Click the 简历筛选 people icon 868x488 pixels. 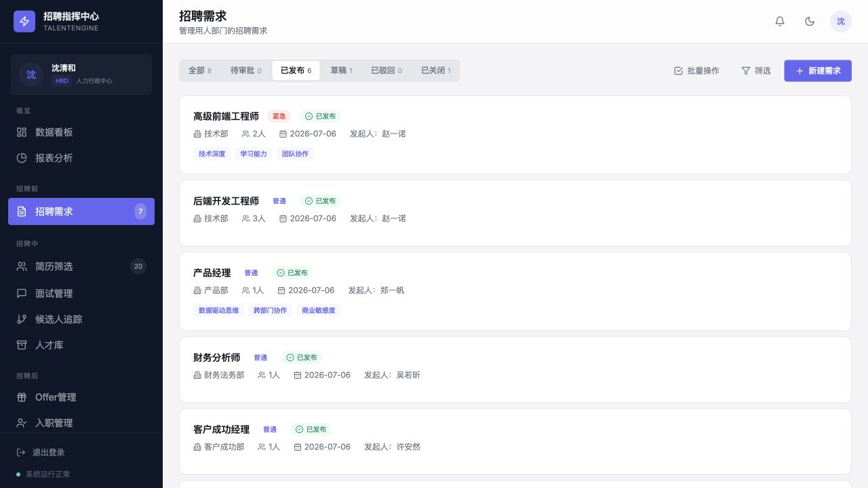click(x=22, y=266)
